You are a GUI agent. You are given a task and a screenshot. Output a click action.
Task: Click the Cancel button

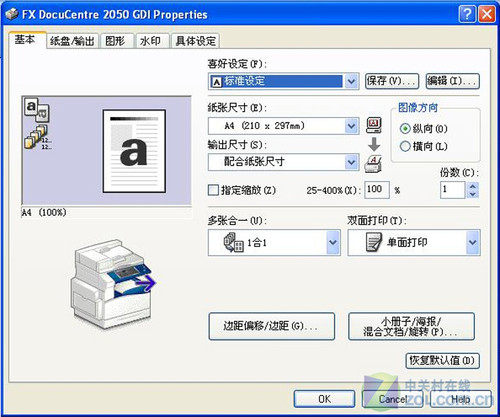click(x=393, y=399)
